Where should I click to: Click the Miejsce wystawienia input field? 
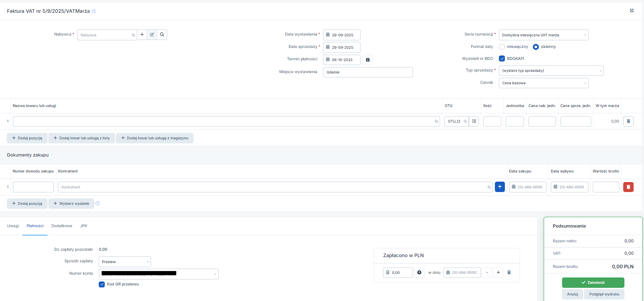[x=367, y=72]
